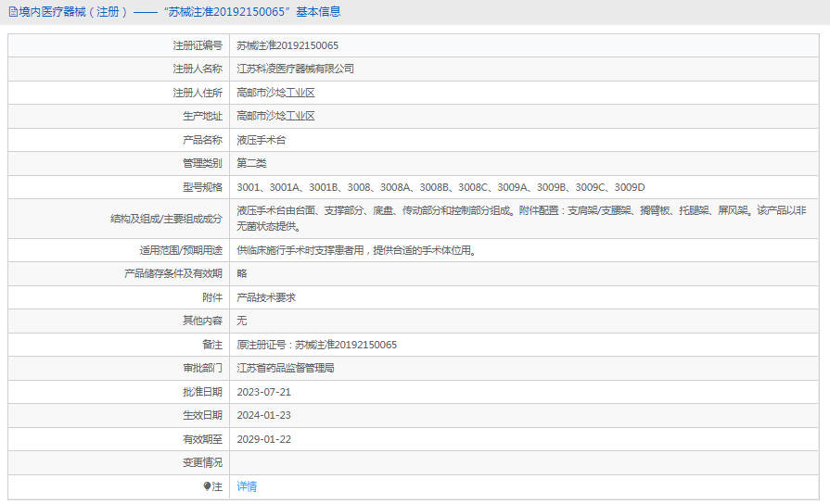
Task: Select the 有效期至 value 2029-01-22
Action: (263, 439)
